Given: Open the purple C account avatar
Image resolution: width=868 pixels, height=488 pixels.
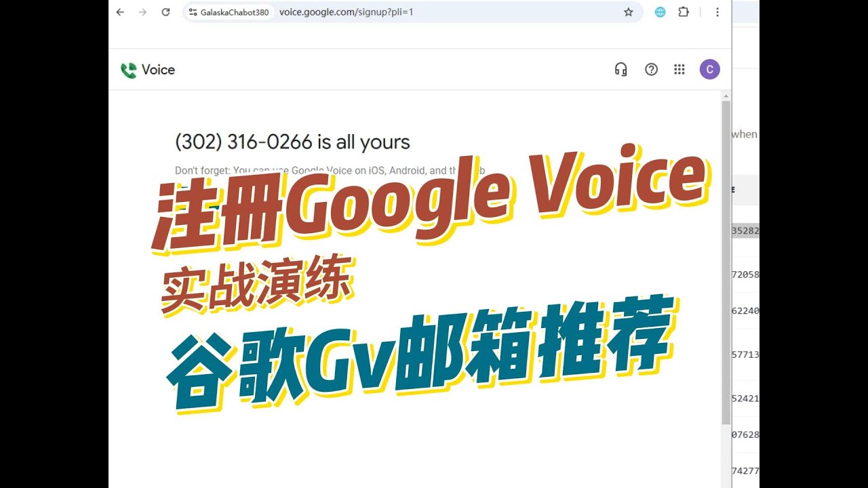Looking at the screenshot, I should click(x=709, y=69).
